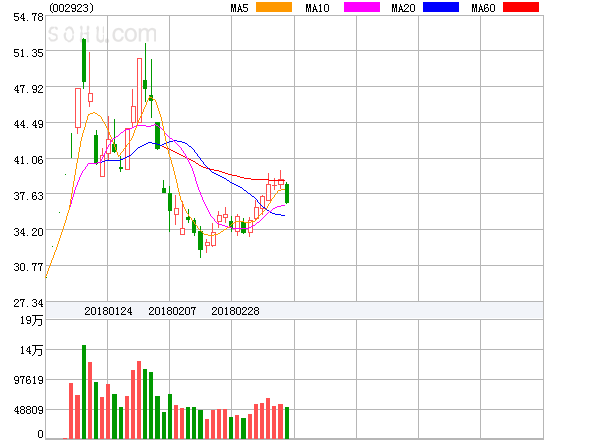Click the 34.20 price axis label
600x440 pixels.
point(28,232)
